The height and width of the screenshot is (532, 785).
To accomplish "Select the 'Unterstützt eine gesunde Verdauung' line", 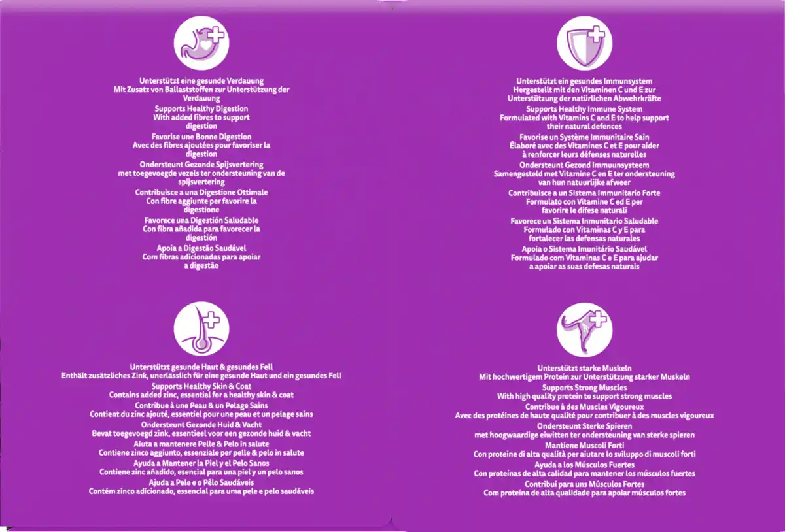I will coord(201,80).
